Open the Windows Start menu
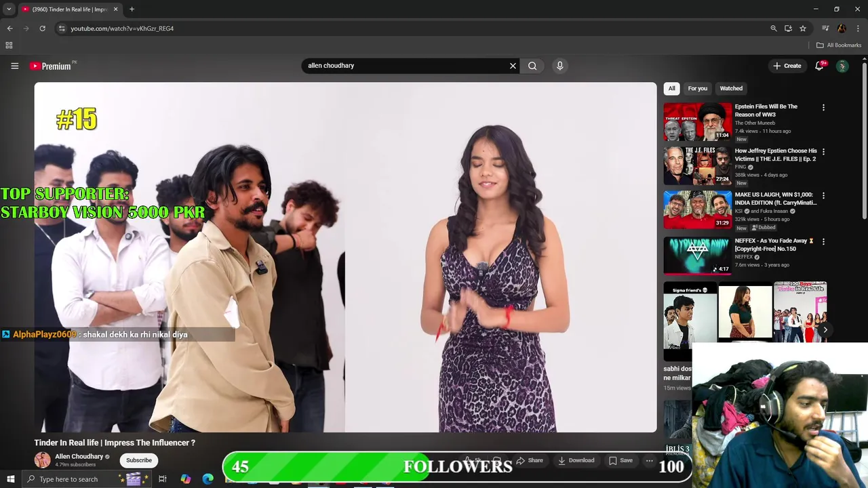 point(11,479)
